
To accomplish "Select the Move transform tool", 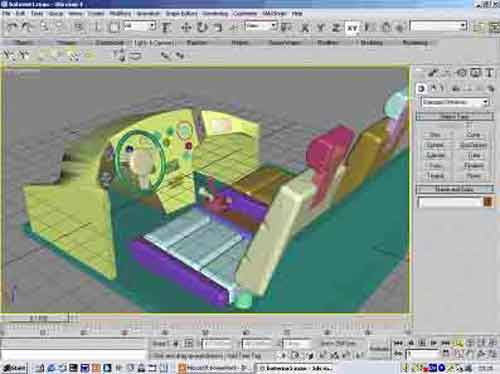I will pos(186,27).
